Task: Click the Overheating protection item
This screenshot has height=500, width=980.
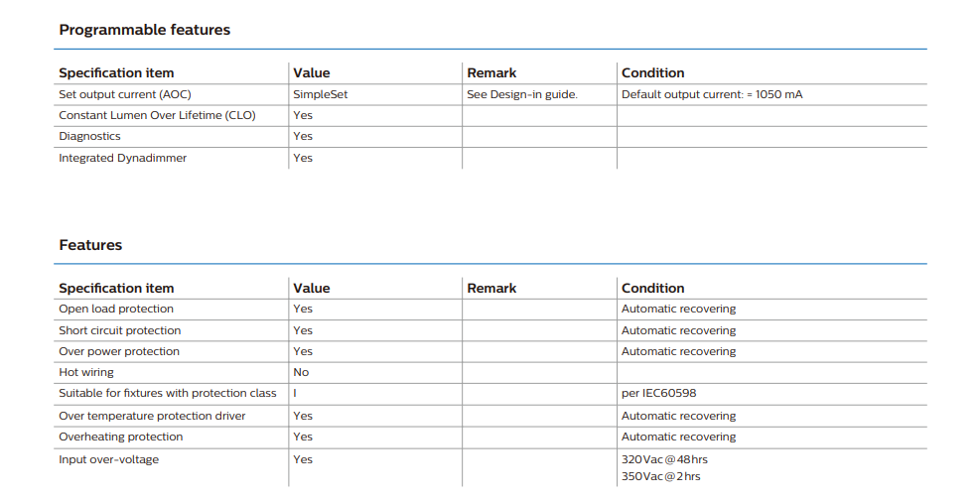Action: pos(120,437)
